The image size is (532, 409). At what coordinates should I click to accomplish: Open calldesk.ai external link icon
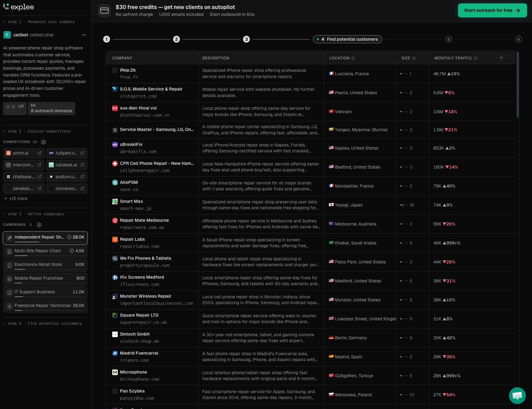pyautogui.click(x=82, y=165)
